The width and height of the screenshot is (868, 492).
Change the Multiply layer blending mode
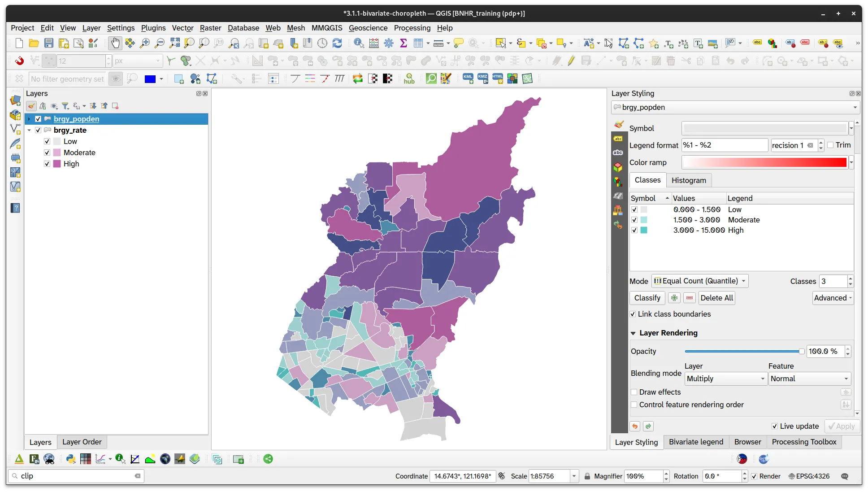click(x=725, y=379)
